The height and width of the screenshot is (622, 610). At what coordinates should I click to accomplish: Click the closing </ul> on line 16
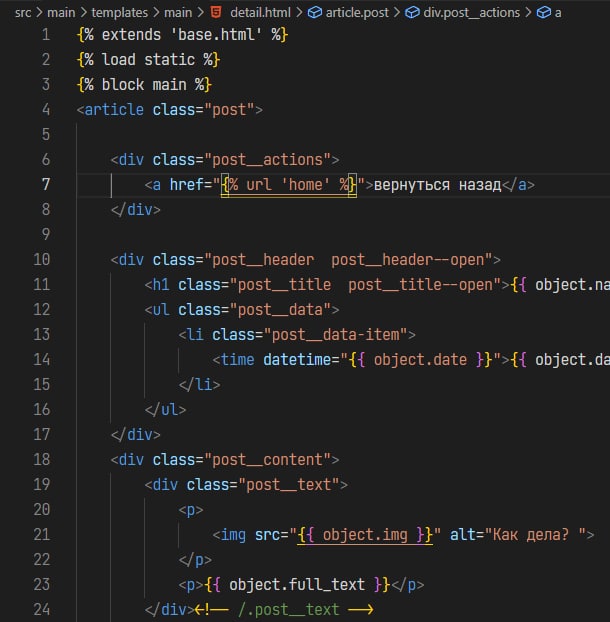coord(165,409)
